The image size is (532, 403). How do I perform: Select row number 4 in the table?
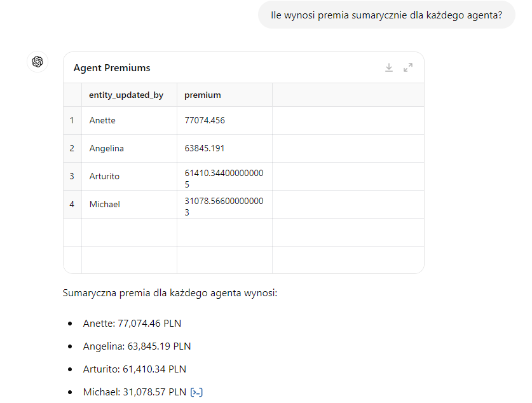[72, 204]
